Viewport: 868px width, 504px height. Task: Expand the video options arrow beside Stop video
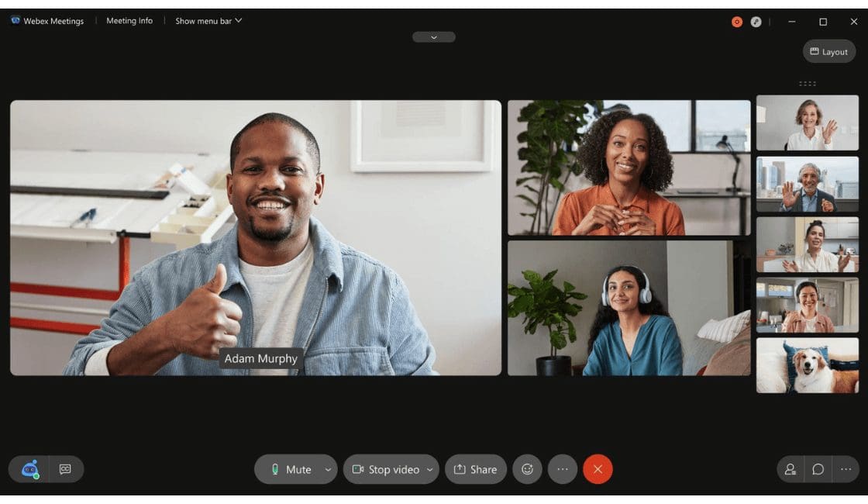[x=429, y=469]
